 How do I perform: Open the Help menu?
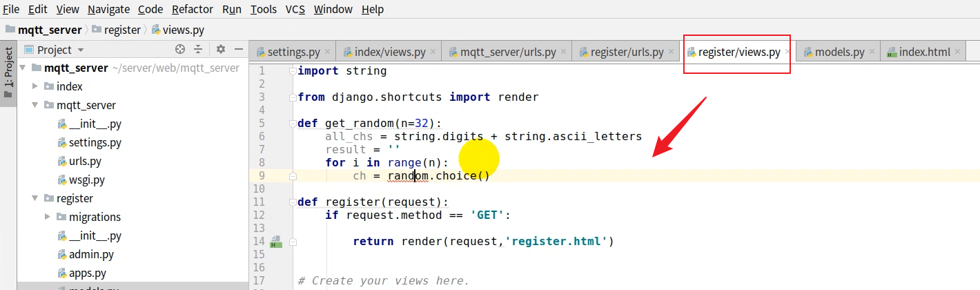click(x=373, y=10)
